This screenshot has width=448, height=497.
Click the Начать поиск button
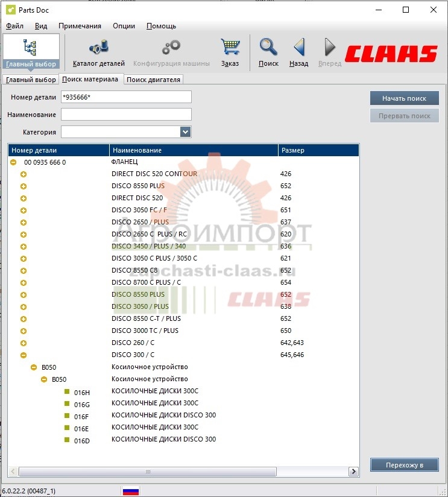[404, 98]
